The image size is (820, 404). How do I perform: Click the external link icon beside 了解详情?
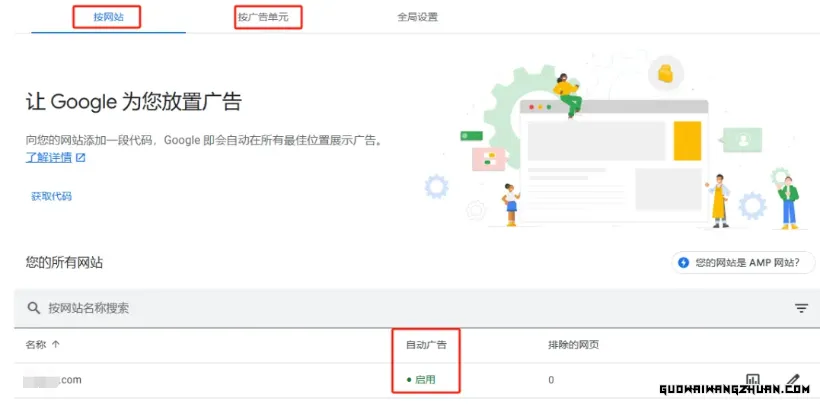coord(81,157)
